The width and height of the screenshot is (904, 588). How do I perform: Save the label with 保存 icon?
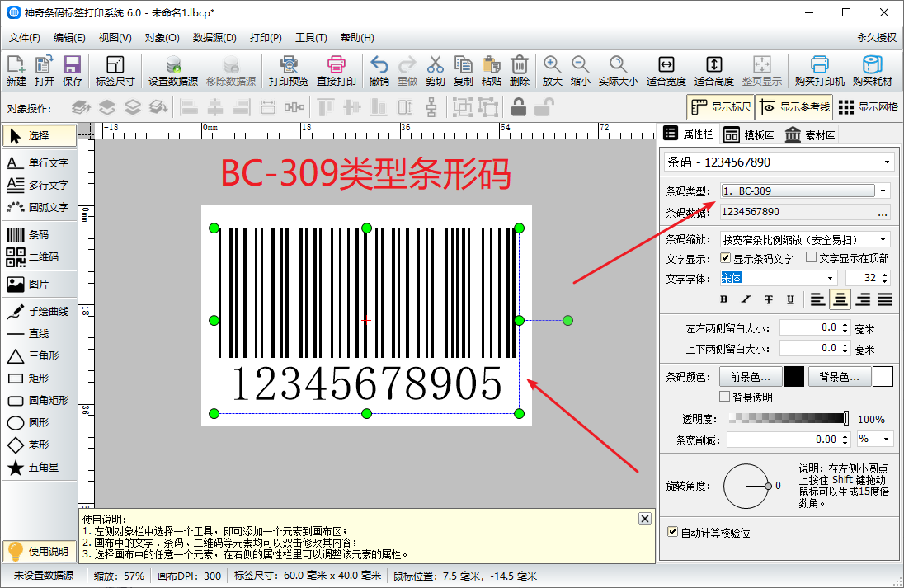click(x=72, y=71)
